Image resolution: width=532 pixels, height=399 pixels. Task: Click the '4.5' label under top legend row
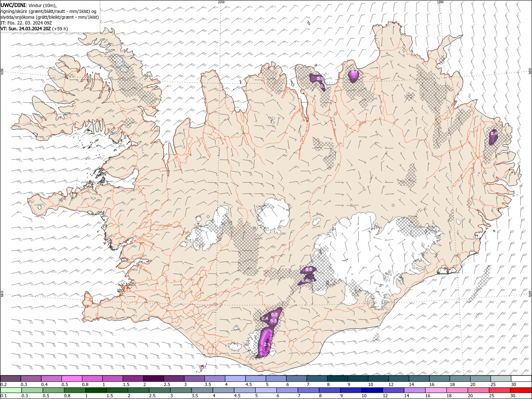click(249, 384)
